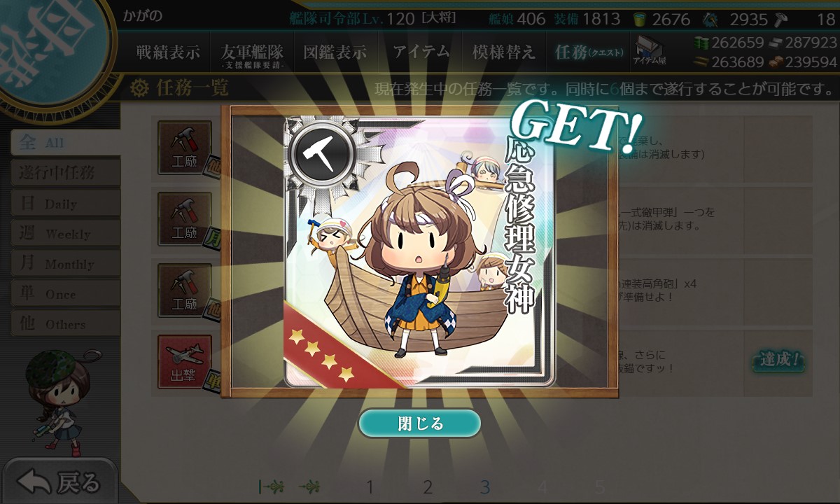
Task: Go to quest page 5
Action: [599, 486]
